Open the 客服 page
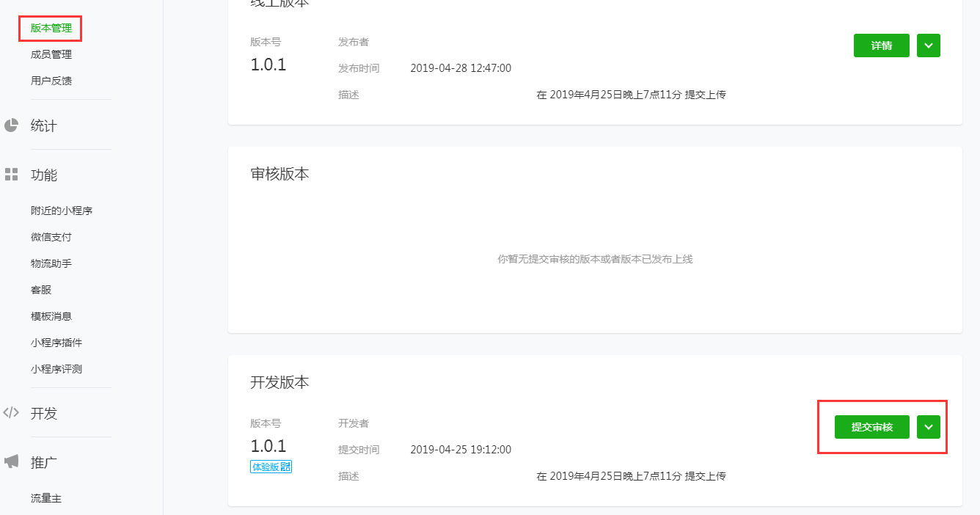 (x=41, y=290)
